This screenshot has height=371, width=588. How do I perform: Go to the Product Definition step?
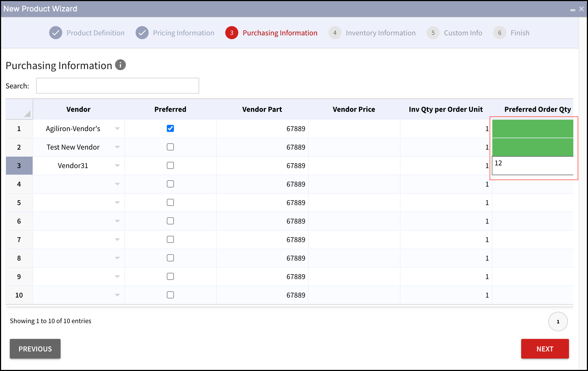(x=96, y=33)
